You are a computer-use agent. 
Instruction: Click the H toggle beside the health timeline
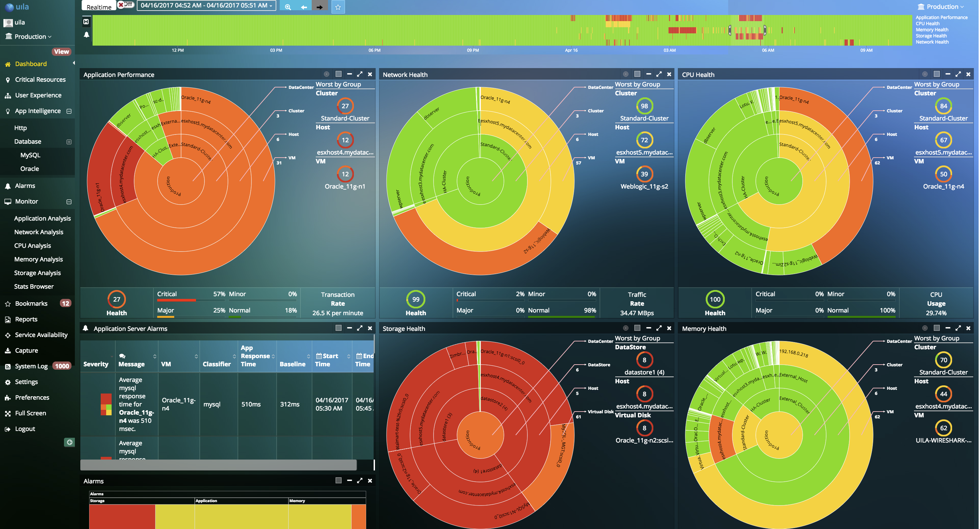(x=86, y=22)
